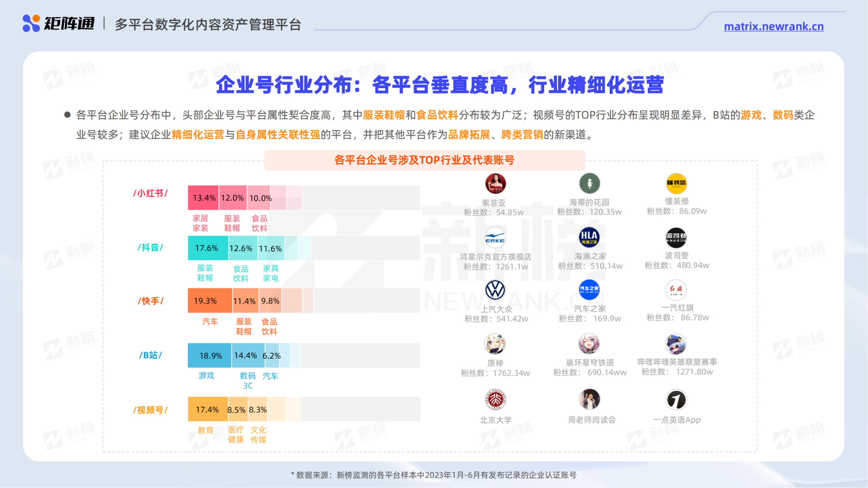
Task: Click 粉丝数：510.14w under 海澜之家
Action: tap(591, 266)
